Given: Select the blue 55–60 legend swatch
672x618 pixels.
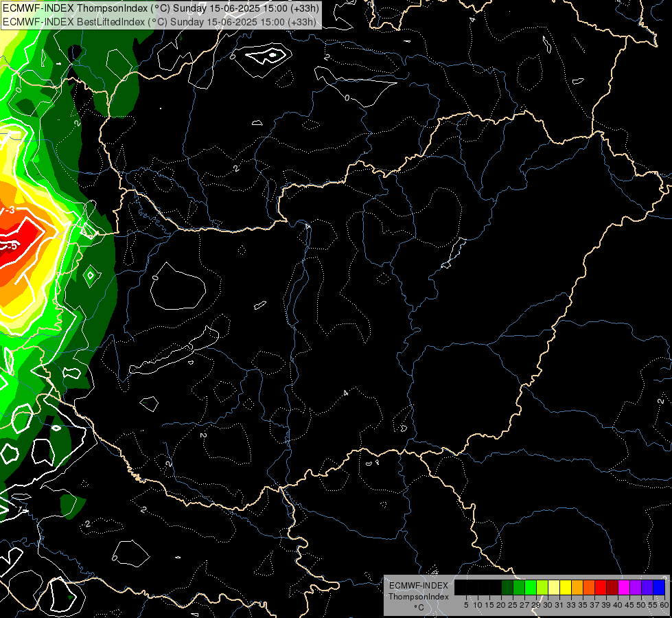Looking at the screenshot, I should pos(659,587).
